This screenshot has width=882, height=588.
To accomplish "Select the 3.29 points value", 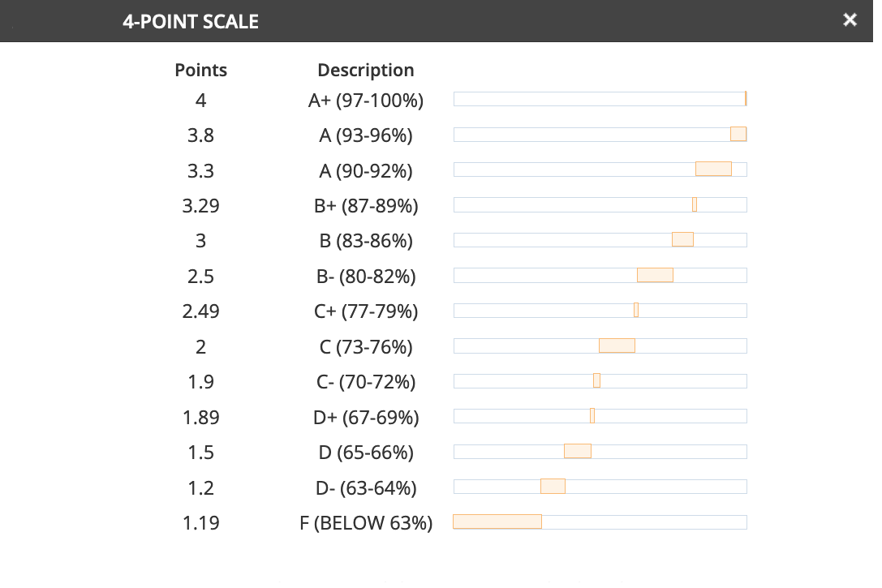I will point(200,206).
